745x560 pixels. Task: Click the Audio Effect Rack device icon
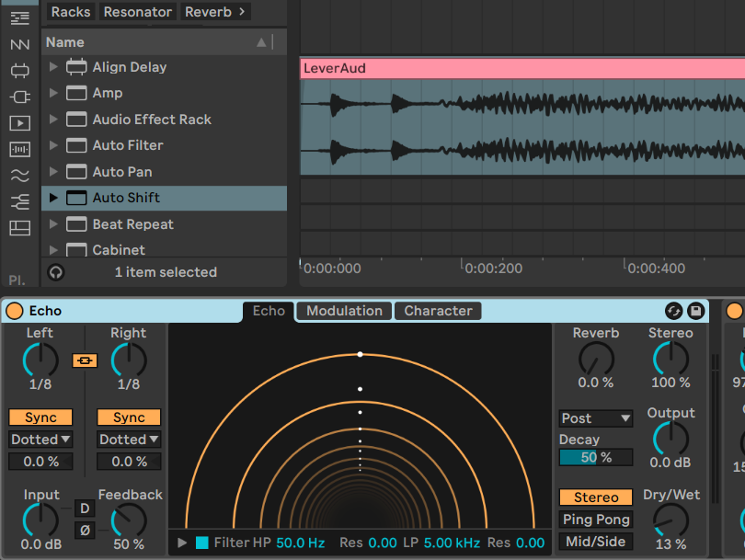click(x=76, y=120)
